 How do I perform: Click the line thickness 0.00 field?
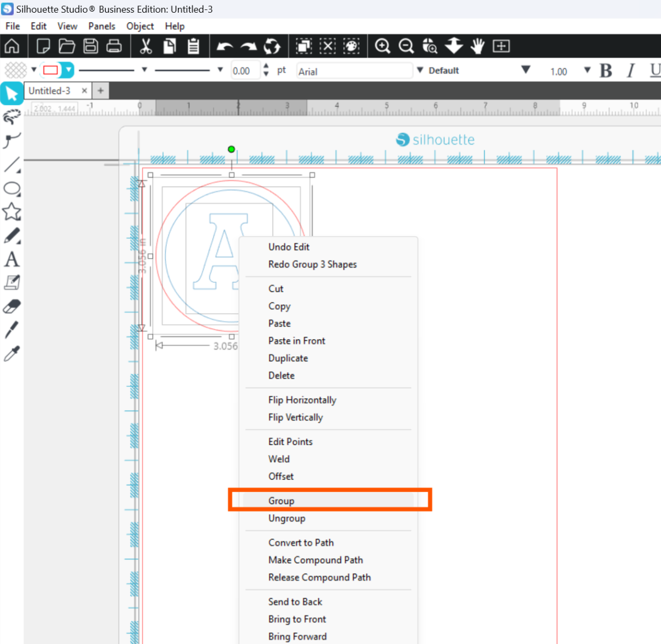click(x=244, y=70)
